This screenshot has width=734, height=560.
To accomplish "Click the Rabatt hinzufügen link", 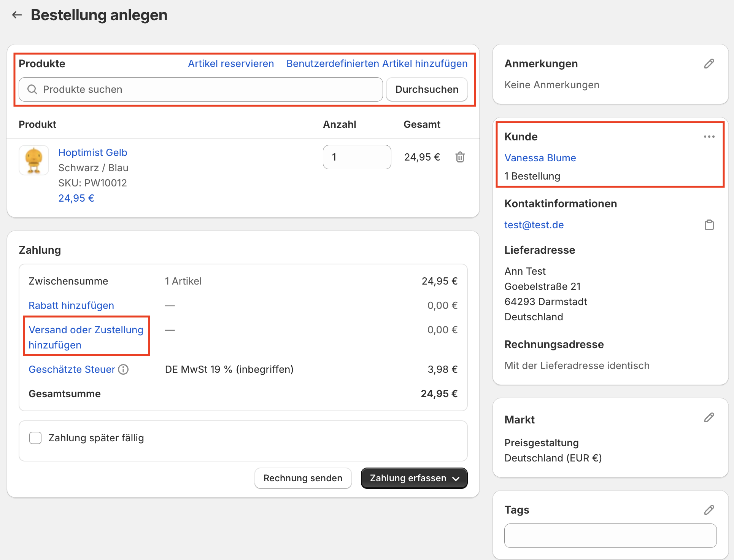I will click(71, 305).
